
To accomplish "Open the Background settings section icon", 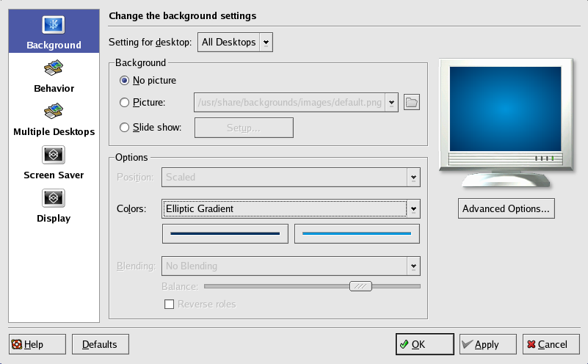I will click(x=54, y=26).
